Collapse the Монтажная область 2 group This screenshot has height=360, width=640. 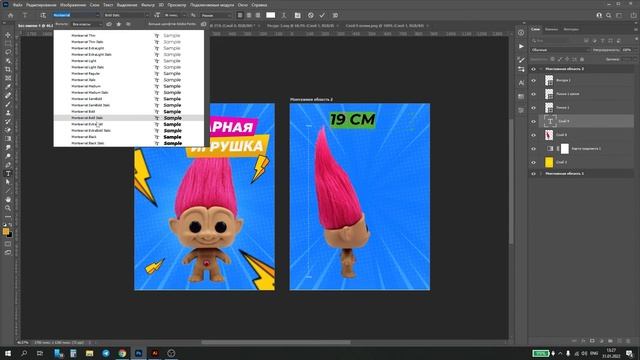click(540, 69)
